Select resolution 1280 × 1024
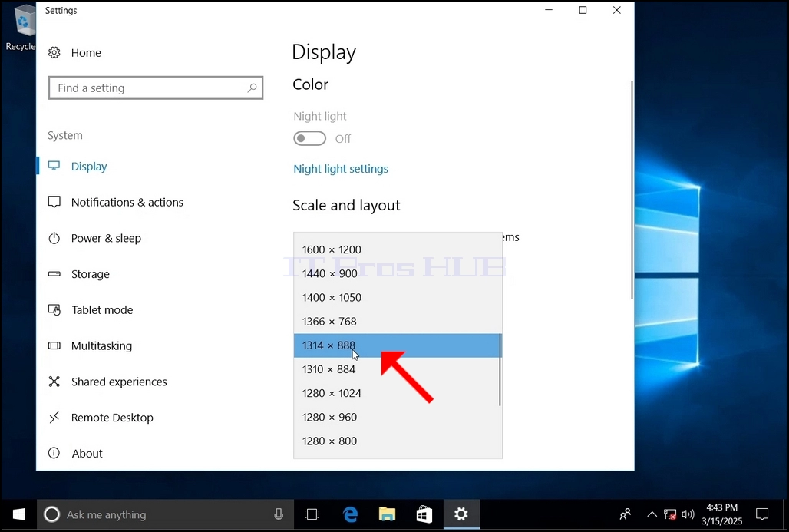 [398, 393]
